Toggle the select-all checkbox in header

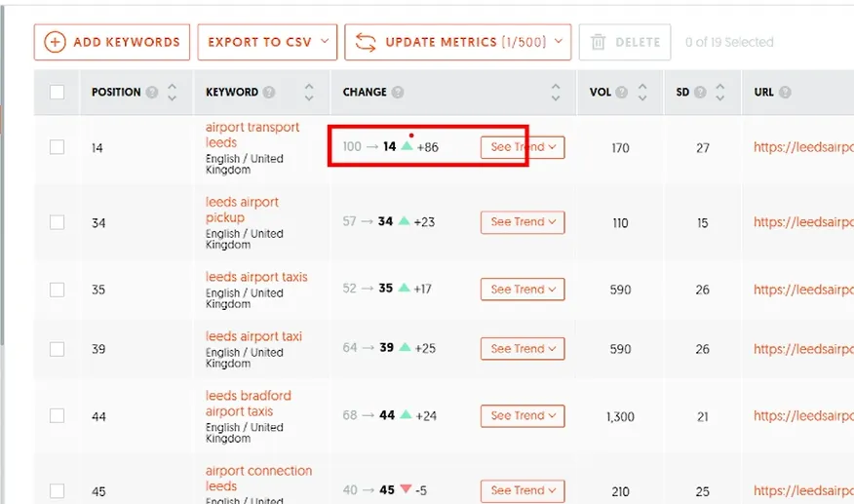pos(57,92)
